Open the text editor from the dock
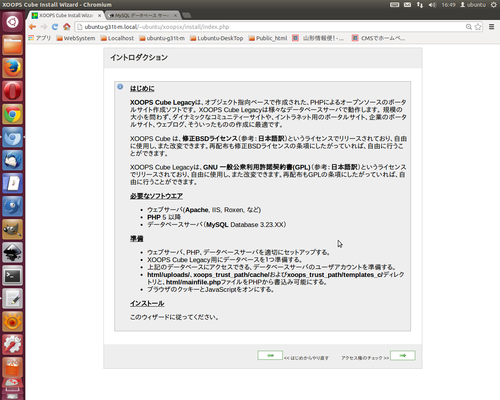This screenshot has width=500, height=400. 12,298
